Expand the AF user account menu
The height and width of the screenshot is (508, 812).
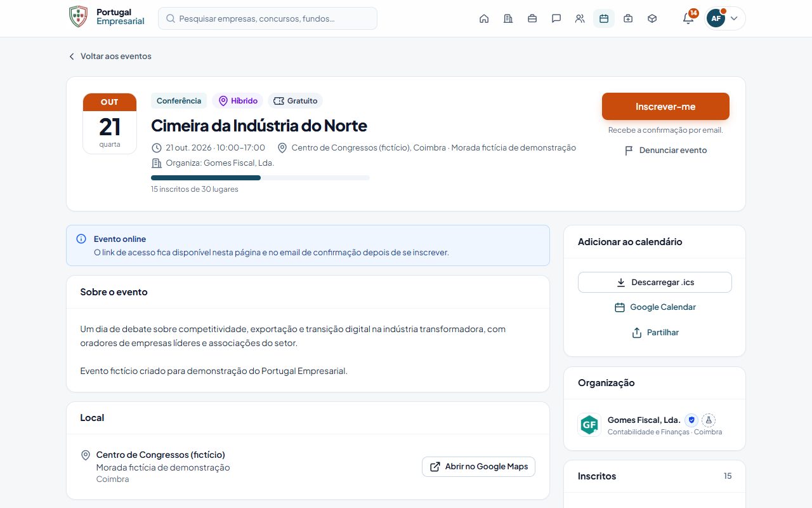(725, 18)
